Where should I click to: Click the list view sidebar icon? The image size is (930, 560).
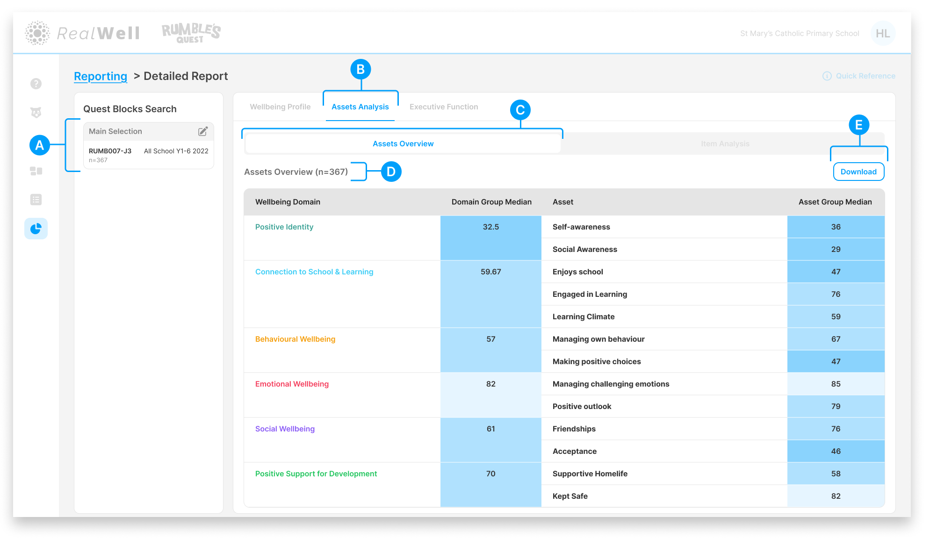pos(36,200)
